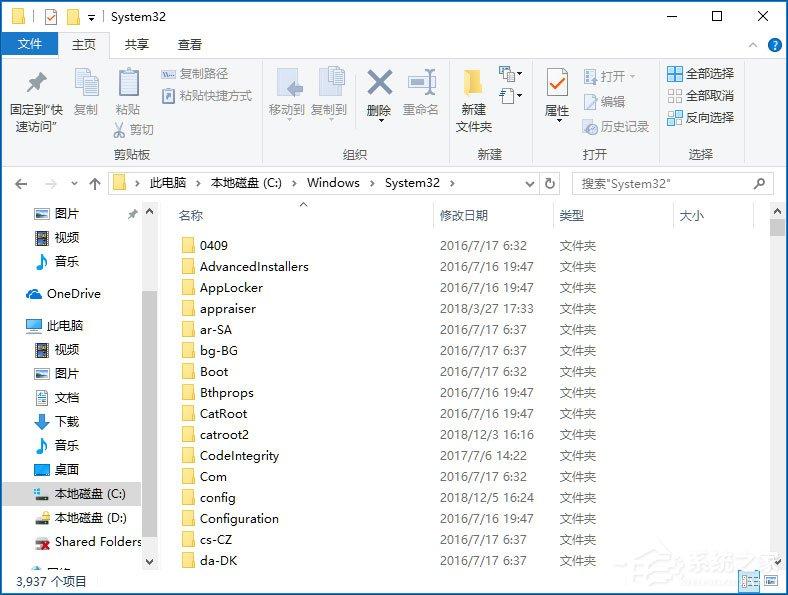Switch to the 查看 ribbon tab
Screen dimensions: 788x595
point(189,45)
